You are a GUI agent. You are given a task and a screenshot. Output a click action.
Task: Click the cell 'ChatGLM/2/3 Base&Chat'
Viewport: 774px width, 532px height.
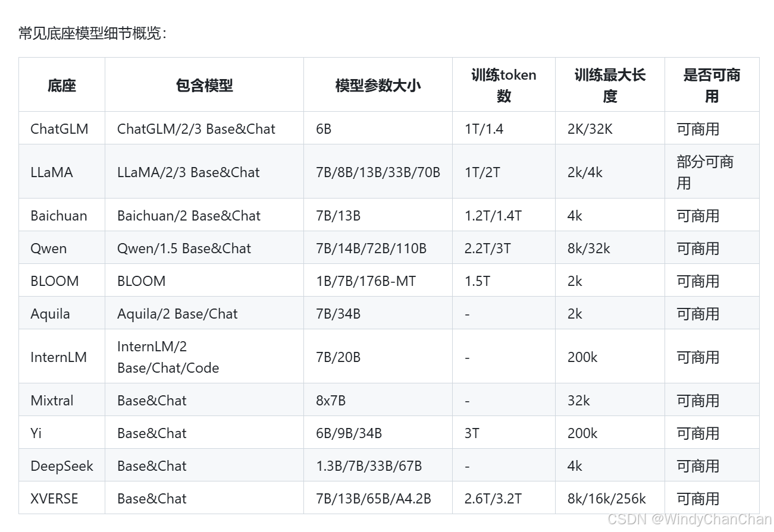pyautogui.click(x=205, y=128)
